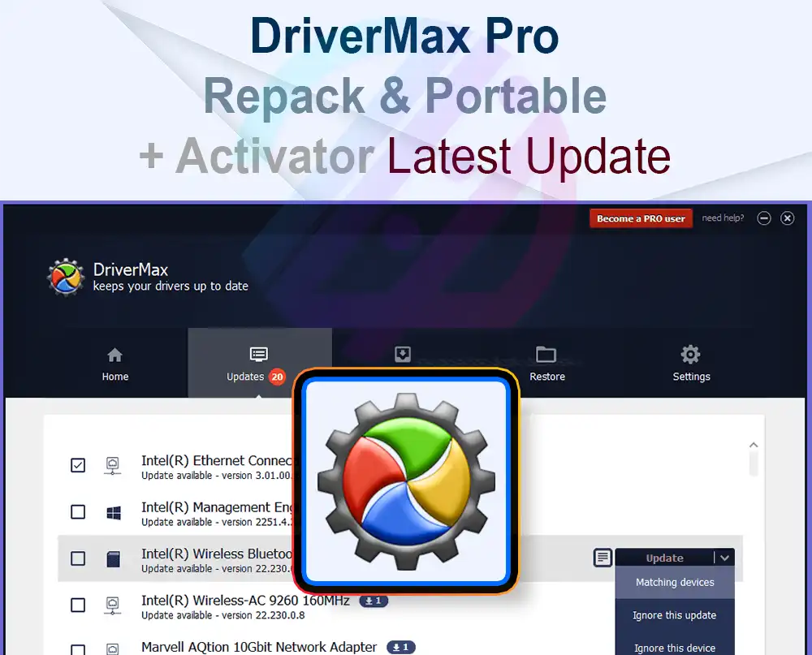Screen dimensions: 812x655
Task: Click the network icon for Intel Ethernet Connection
Action: [x=113, y=466]
